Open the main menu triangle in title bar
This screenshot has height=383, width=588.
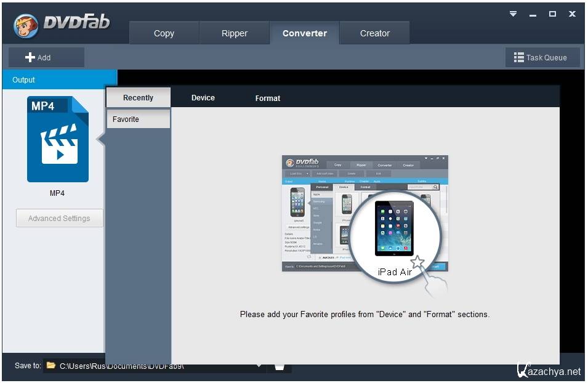pyautogui.click(x=513, y=14)
